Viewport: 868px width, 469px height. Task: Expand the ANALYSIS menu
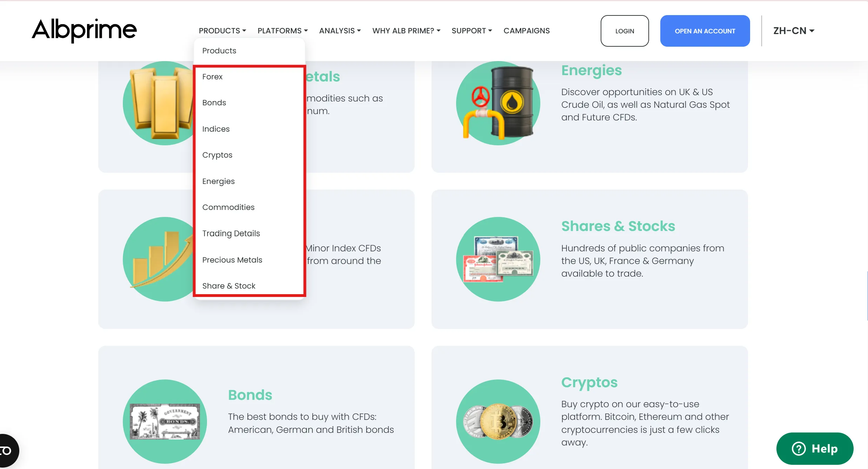(x=340, y=31)
